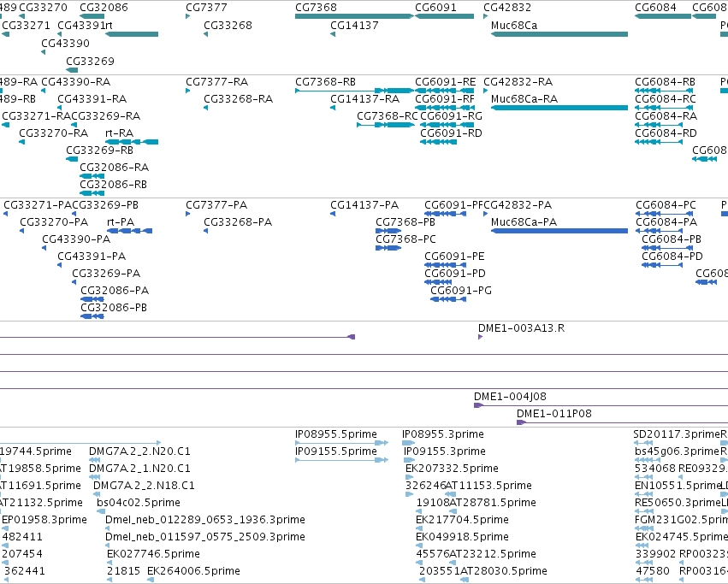Click the DME1-004J08 BAC label
Screen dimensions: 728x584
pos(510,397)
